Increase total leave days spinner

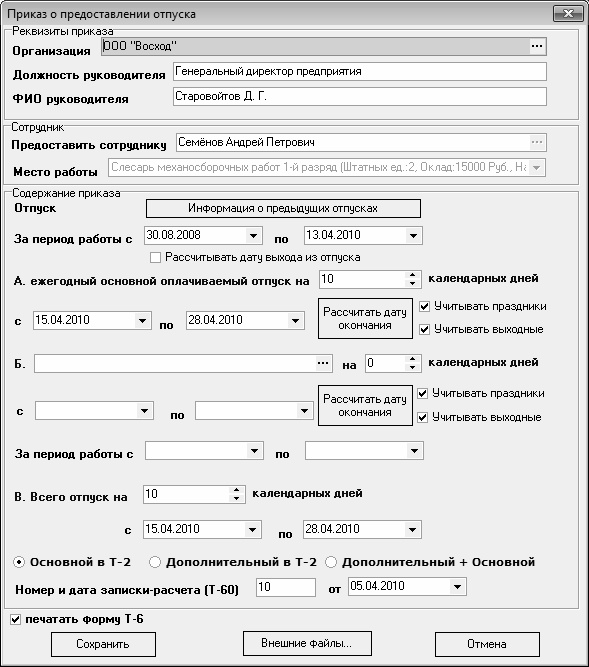coord(236,490)
